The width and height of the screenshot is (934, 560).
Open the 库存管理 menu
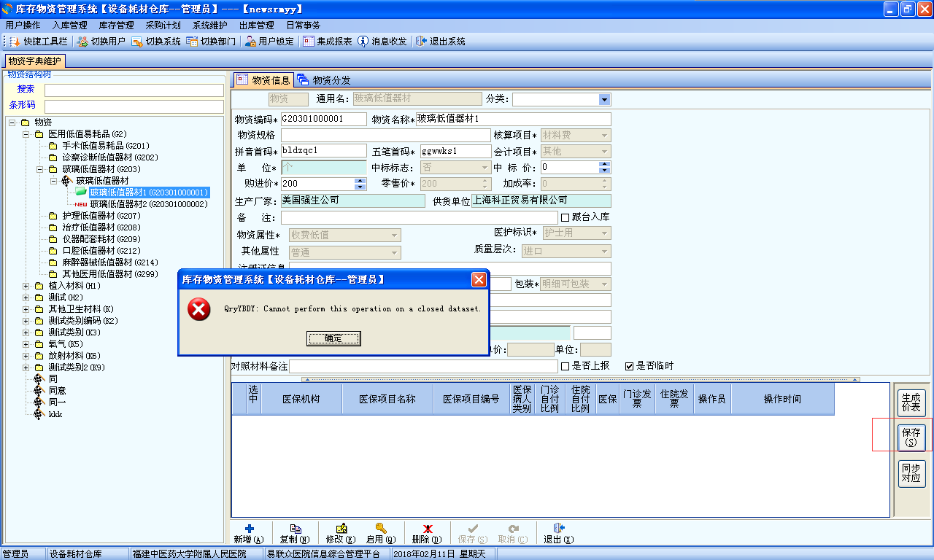coord(116,26)
